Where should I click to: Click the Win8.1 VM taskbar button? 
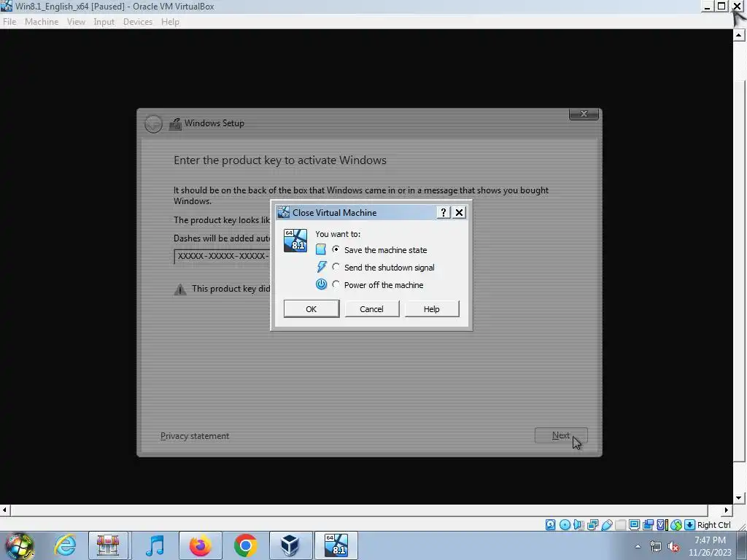(x=336, y=545)
